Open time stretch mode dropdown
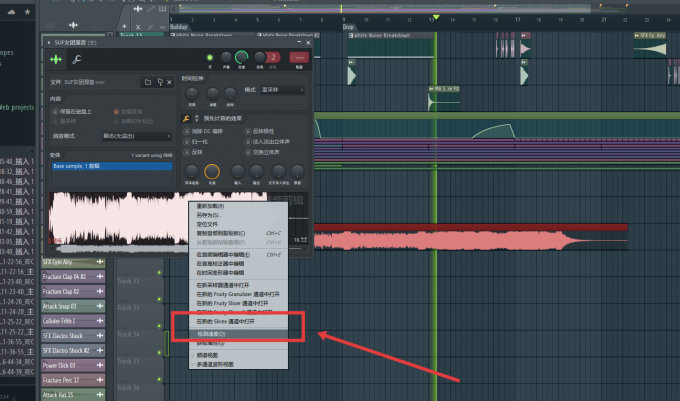Image resolution: width=680 pixels, height=401 pixels. pos(282,90)
